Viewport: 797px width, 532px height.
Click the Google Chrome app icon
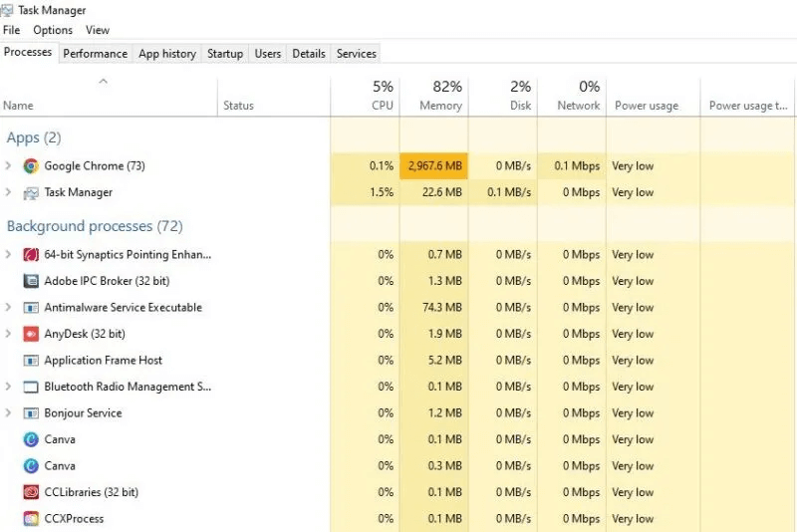click(31, 166)
